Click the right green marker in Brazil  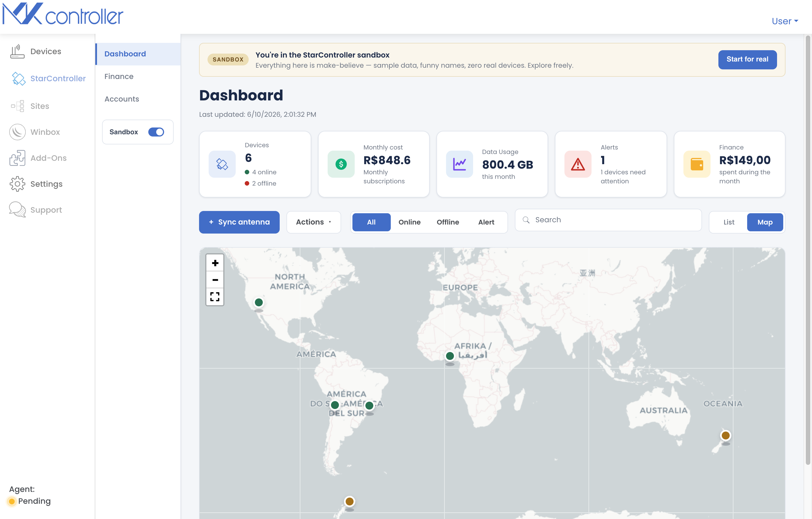pos(370,405)
